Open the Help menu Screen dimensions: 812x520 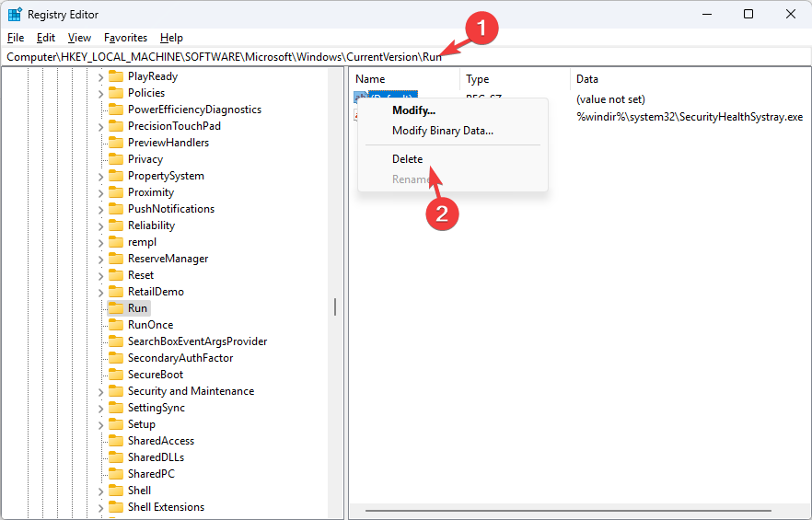click(171, 38)
